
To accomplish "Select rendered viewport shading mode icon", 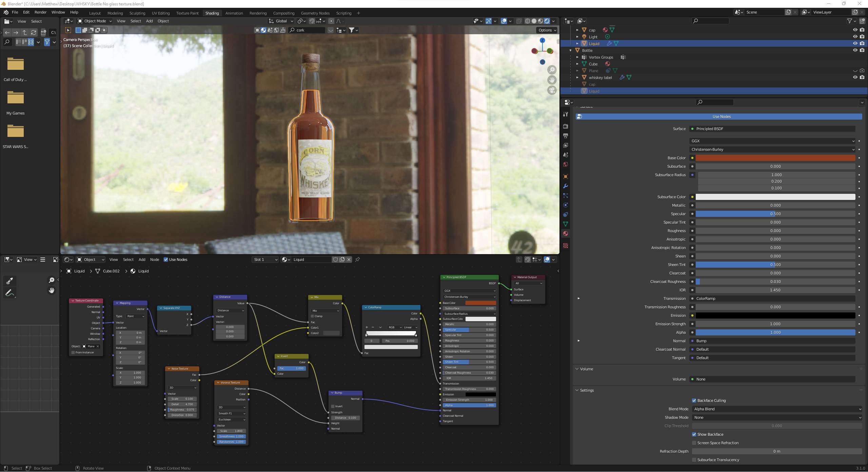I will tap(547, 21).
